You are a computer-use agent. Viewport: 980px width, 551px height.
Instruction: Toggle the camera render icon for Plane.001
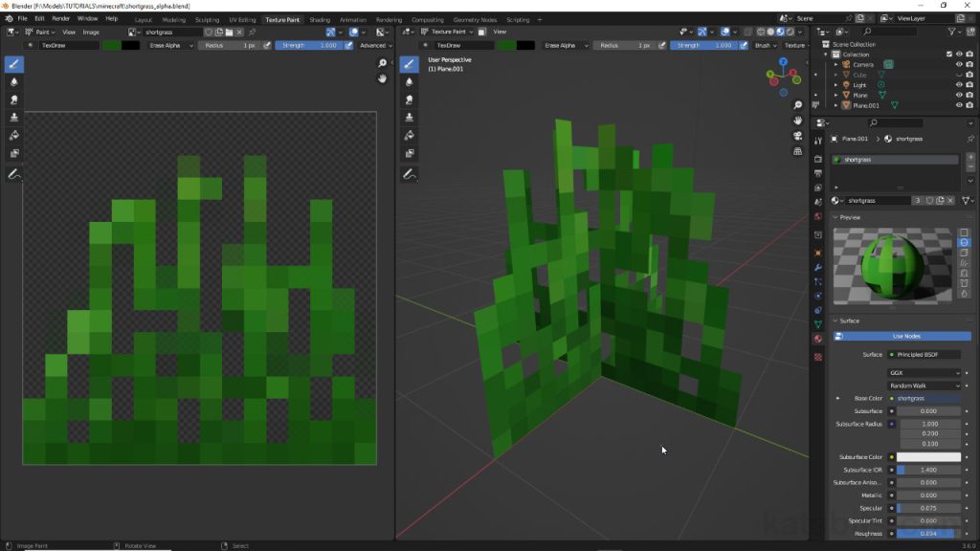click(969, 105)
